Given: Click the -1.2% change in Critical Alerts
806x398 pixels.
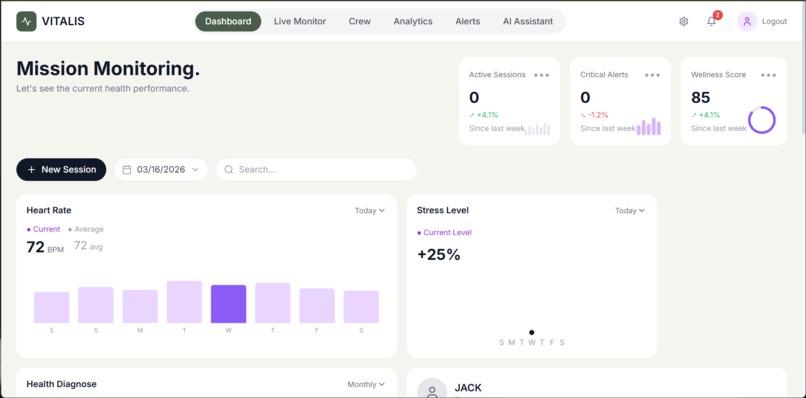Looking at the screenshot, I should click(x=594, y=115).
